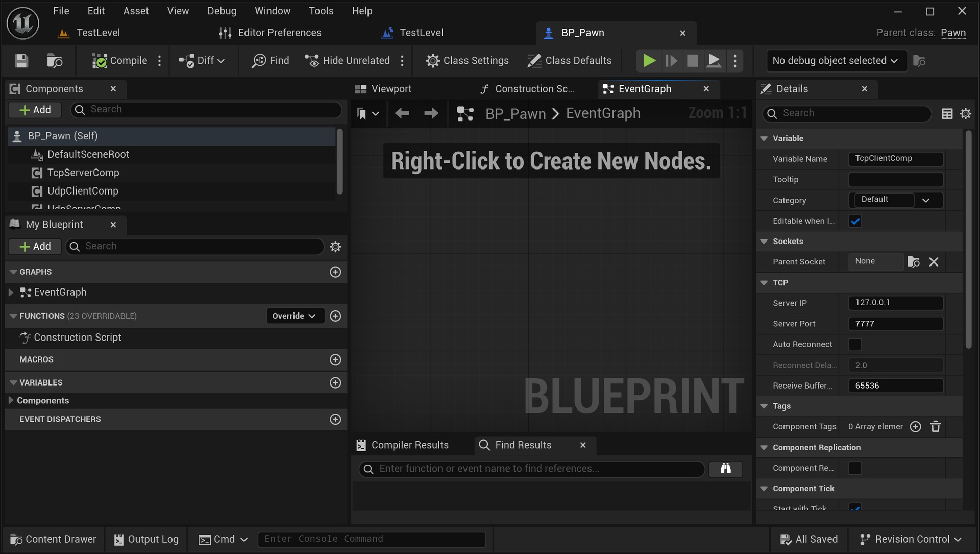Open the Override functions dropdown
The width and height of the screenshot is (980, 554).
[295, 316]
